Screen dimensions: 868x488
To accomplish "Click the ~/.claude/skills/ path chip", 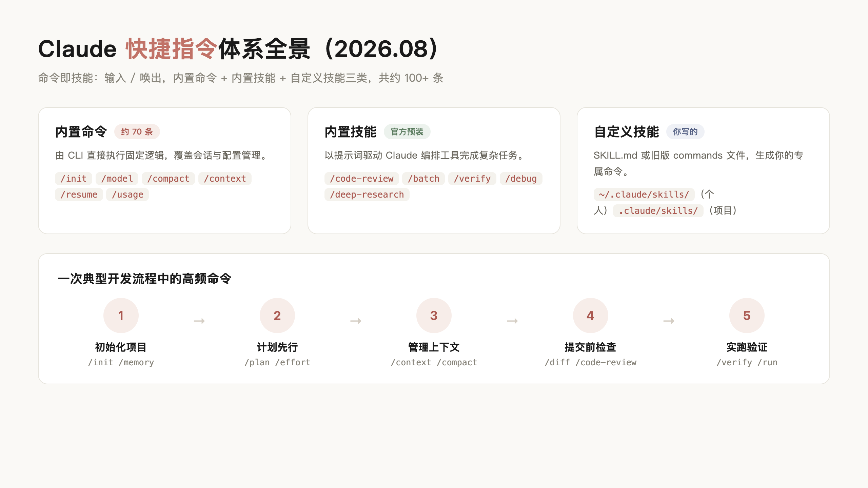I will pos(644,195).
